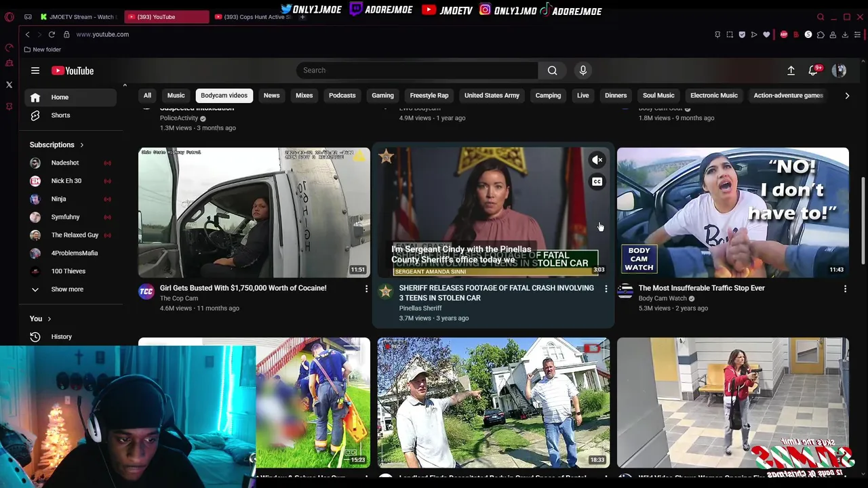Select the News category chip
Image resolution: width=868 pixels, height=488 pixels.
[271, 96]
